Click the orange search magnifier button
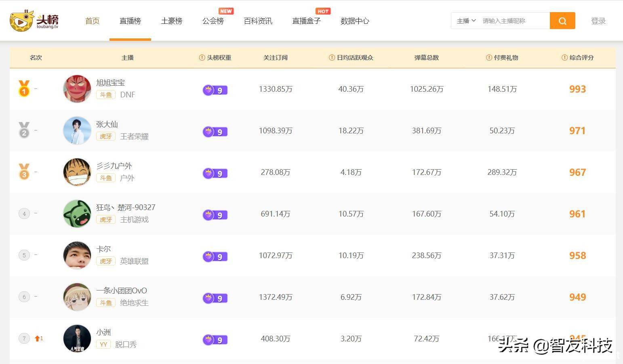Image resolution: width=623 pixels, height=364 pixels. click(x=562, y=21)
